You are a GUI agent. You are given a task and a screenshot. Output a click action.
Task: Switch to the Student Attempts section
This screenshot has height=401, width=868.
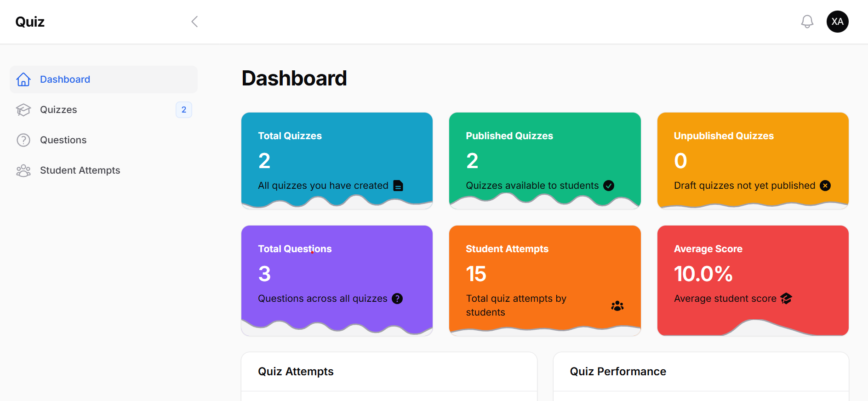pos(80,170)
